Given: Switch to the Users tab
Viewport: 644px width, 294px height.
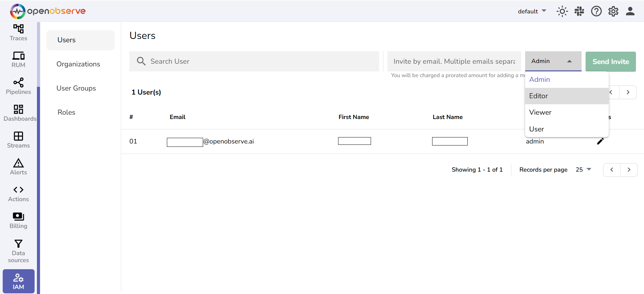Looking at the screenshot, I should coord(81,40).
